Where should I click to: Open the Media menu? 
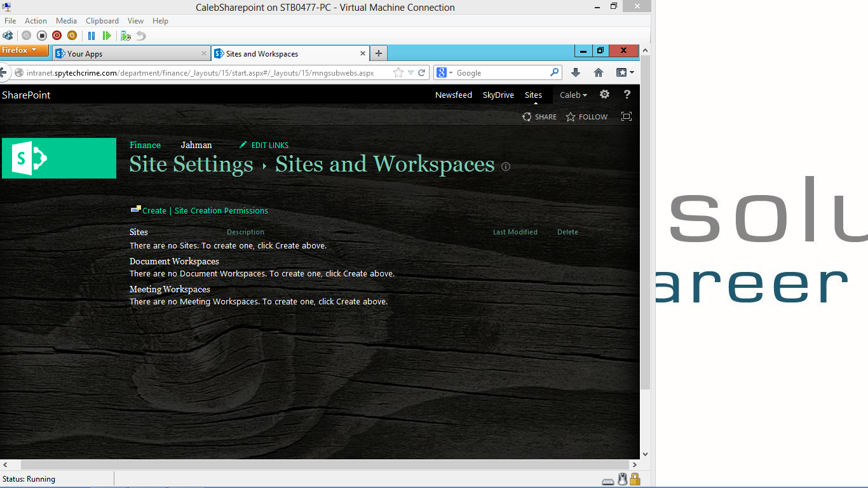(x=67, y=21)
